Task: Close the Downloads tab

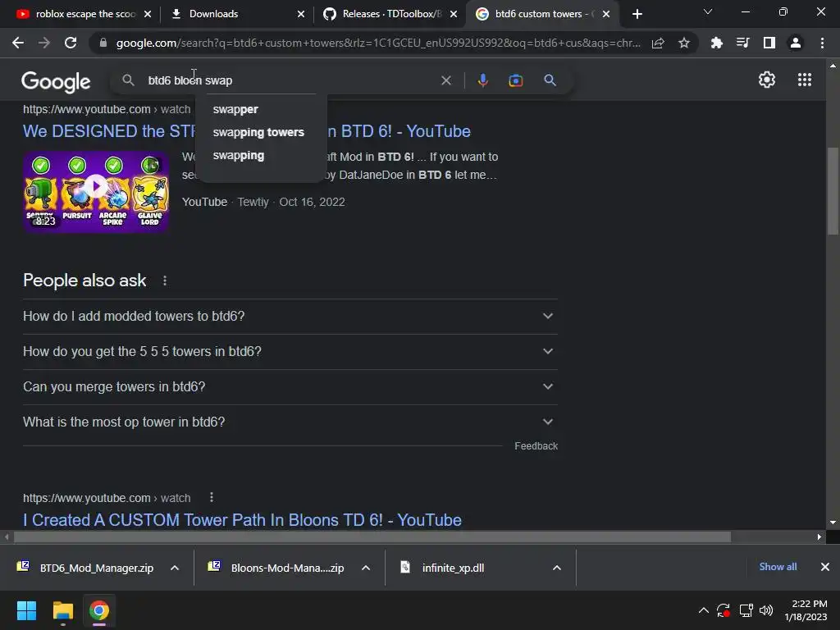Action: [x=301, y=14]
